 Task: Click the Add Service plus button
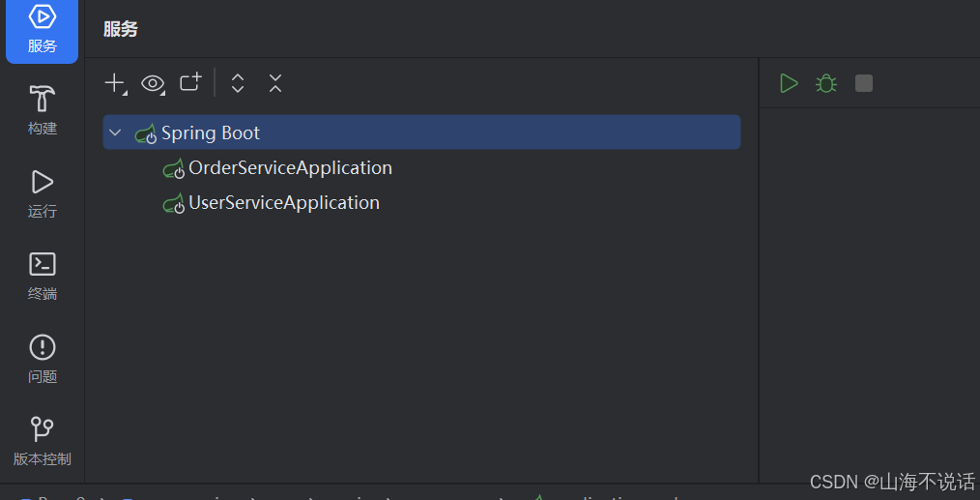(x=116, y=83)
